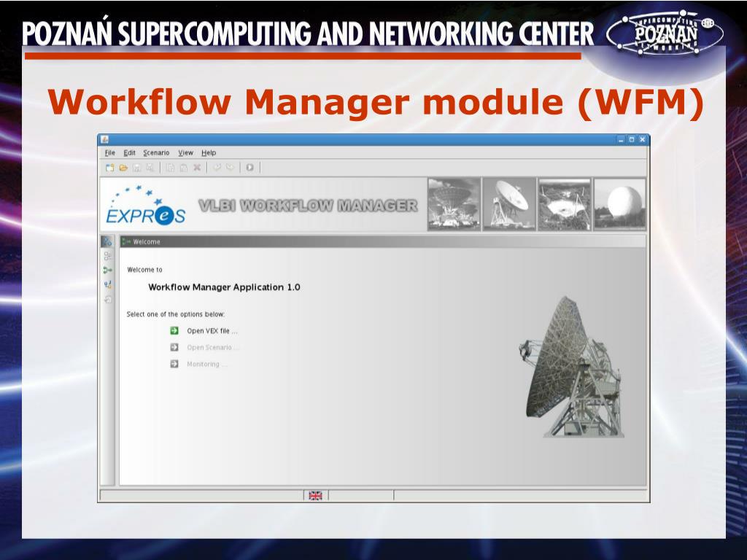The width and height of the screenshot is (747, 560).
Task: Click the Open folder toolbar icon
Action: pyautogui.click(x=123, y=168)
